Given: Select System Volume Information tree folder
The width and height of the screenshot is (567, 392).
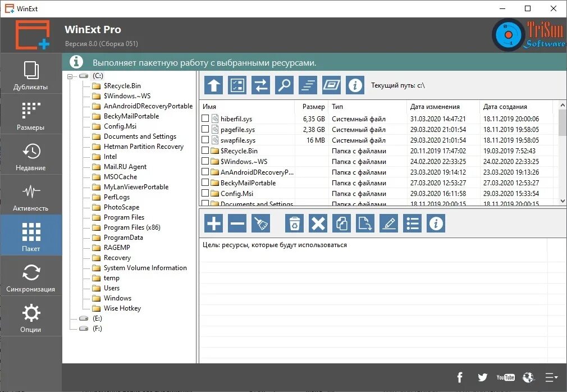Looking at the screenshot, I should pyautogui.click(x=145, y=268).
